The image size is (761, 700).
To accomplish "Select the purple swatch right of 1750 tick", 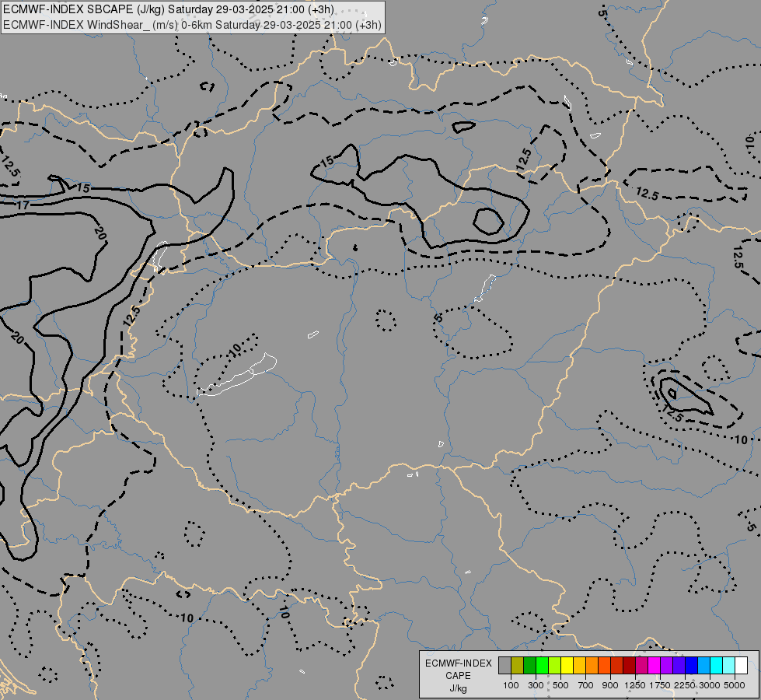I will (666, 665).
